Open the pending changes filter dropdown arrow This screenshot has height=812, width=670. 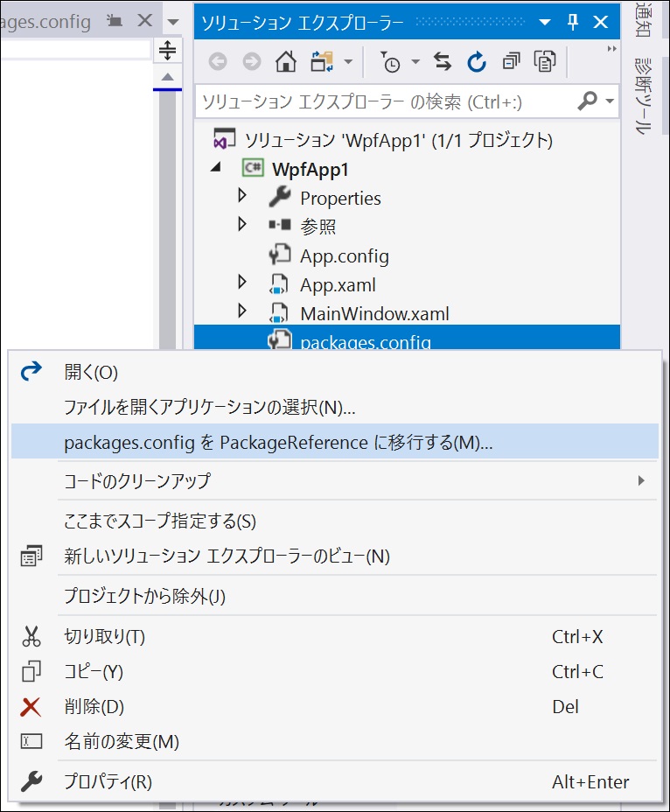pyautogui.click(x=415, y=62)
